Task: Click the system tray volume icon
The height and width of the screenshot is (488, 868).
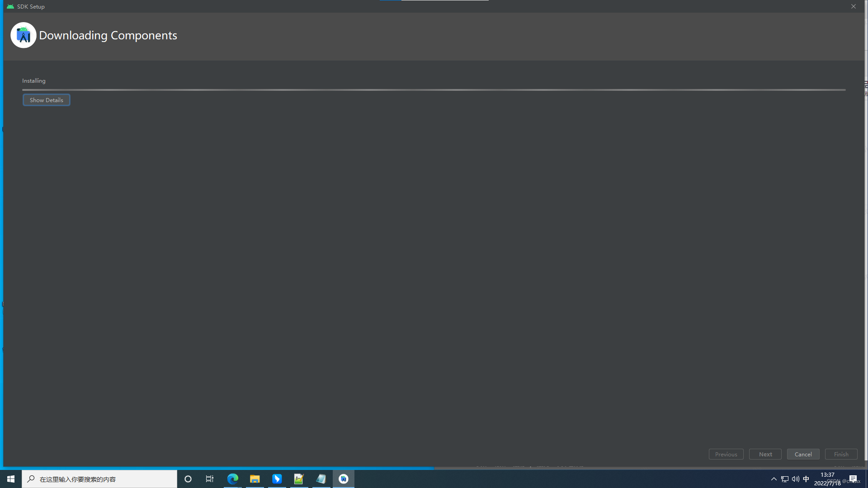Action: [795, 479]
